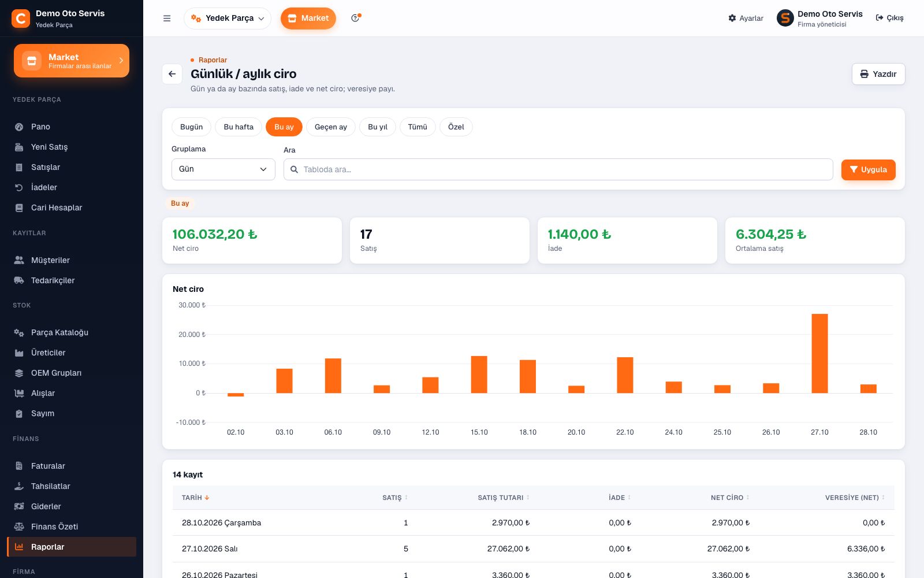
Task: Go back with the arrow button
Action: point(172,74)
